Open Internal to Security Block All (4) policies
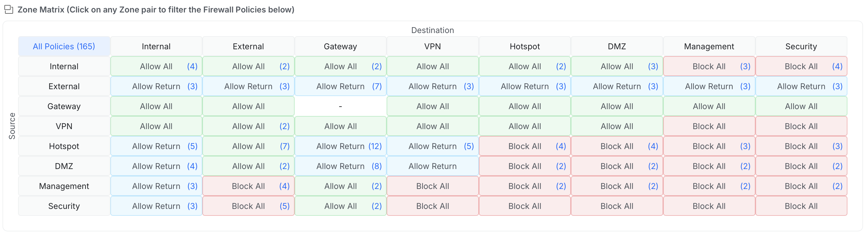The width and height of the screenshot is (868, 237). [801, 66]
